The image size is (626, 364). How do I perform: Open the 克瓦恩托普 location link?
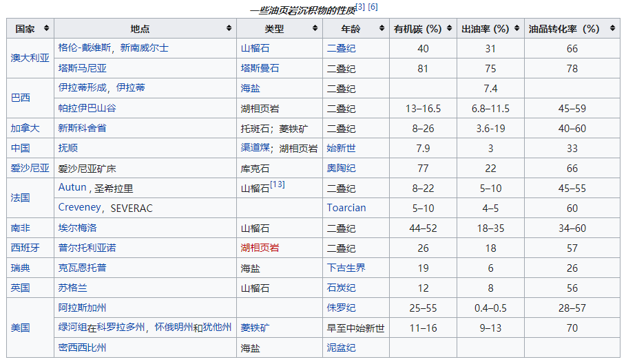82,268
